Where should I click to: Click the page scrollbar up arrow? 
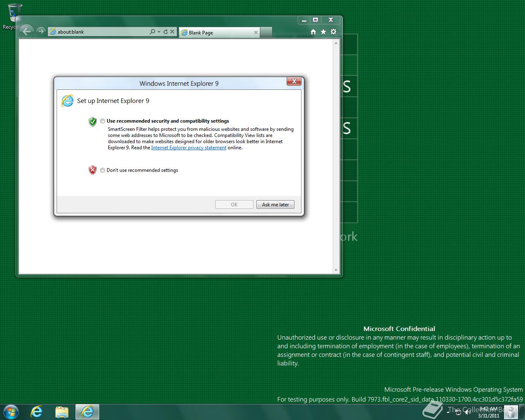pyautogui.click(x=336, y=43)
